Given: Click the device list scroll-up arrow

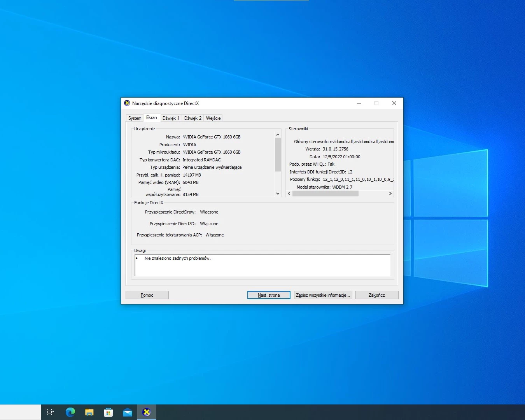Looking at the screenshot, I should 278,135.
